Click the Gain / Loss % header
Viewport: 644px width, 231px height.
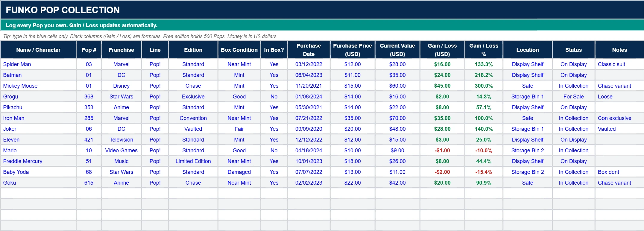pos(484,50)
